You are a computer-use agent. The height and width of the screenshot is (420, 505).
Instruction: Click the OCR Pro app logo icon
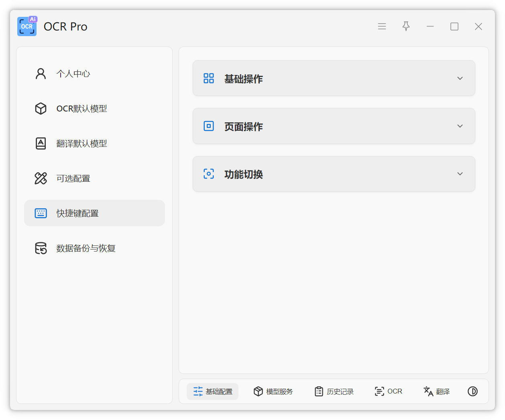click(27, 26)
